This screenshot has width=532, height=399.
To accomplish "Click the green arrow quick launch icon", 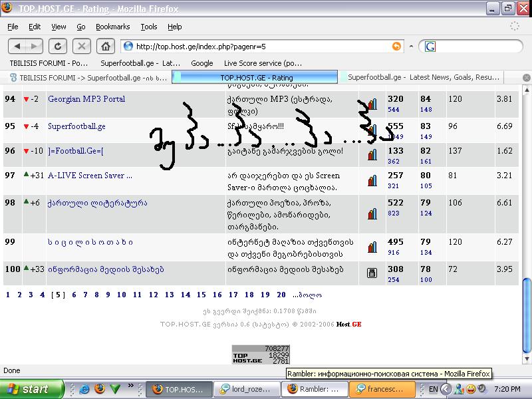I will point(115,389).
